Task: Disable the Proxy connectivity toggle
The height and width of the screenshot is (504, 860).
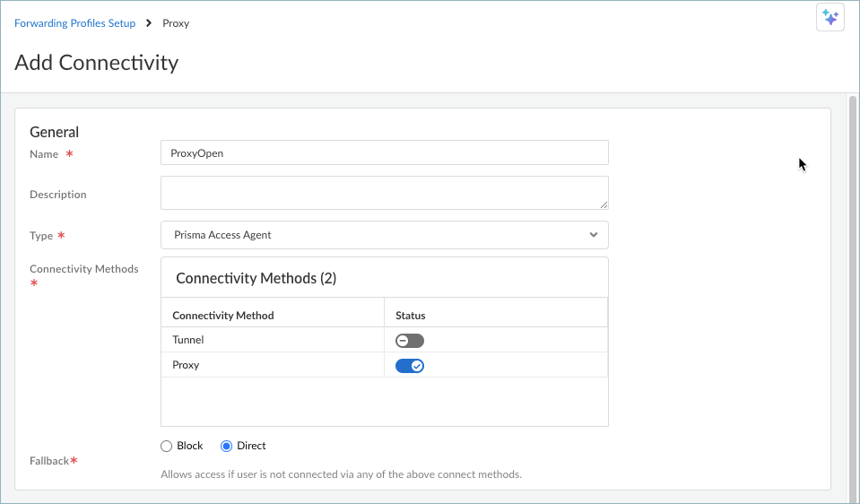Action: tap(409, 365)
